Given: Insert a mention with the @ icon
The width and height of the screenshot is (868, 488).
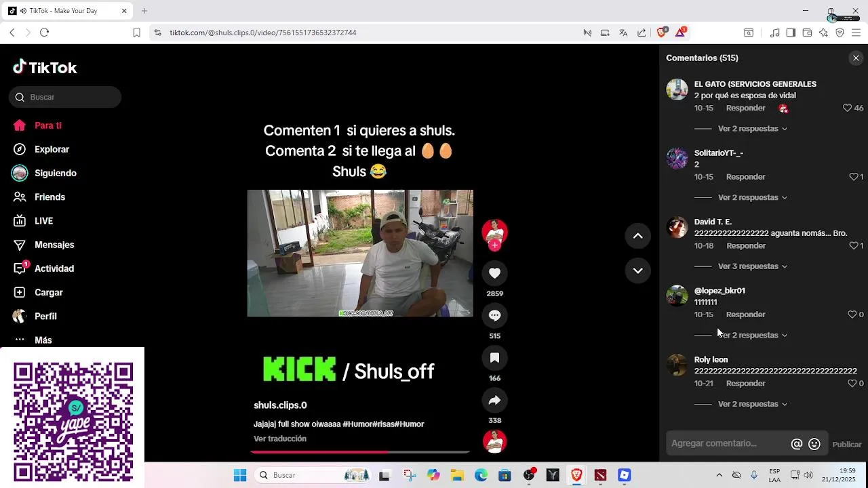Looking at the screenshot, I should [x=797, y=444].
